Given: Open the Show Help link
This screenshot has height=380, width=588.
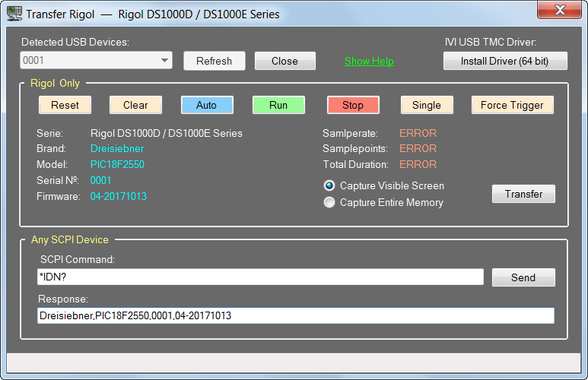Looking at the screenshot, I should tap(369, 61).
